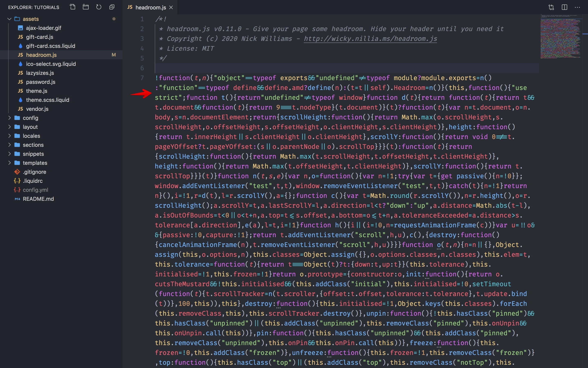
Task: Follow the wicky.nillia.ms/headroom.js link
Action: pos(370,39)
